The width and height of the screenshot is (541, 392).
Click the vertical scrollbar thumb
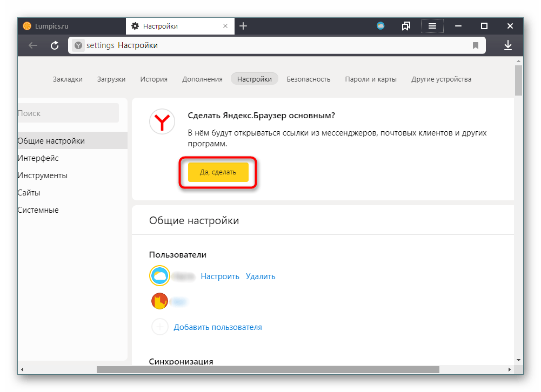pos(518,80)
